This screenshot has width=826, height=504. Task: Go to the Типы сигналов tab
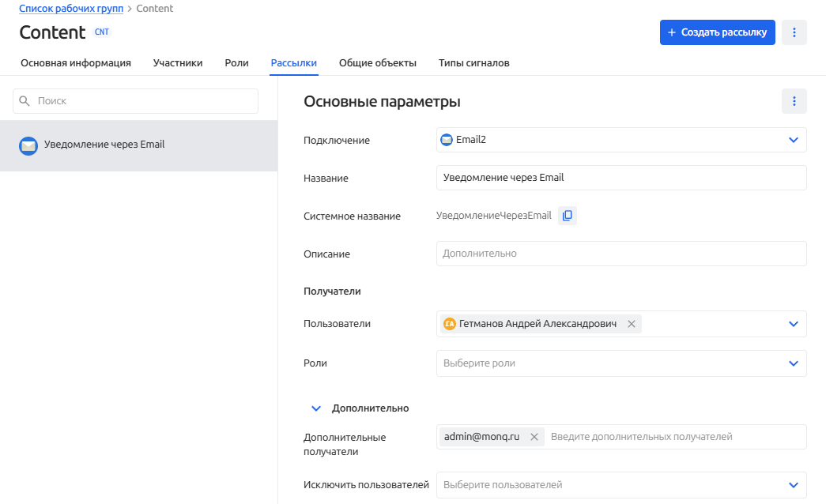474,63
